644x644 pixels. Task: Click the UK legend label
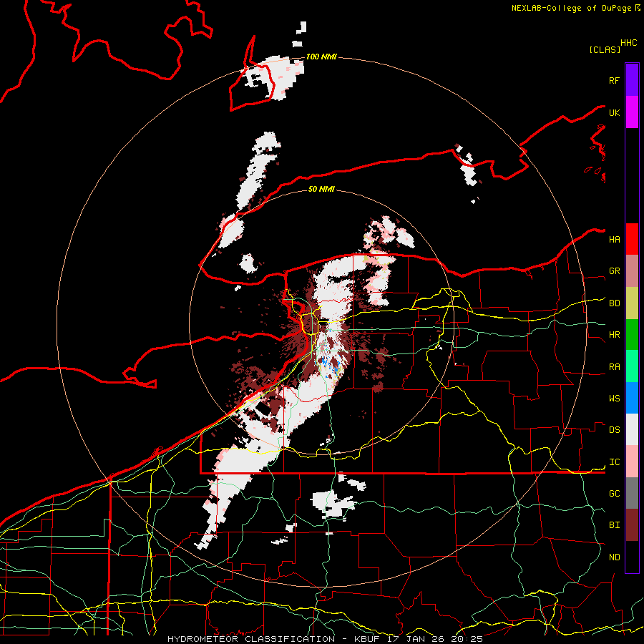click(x=614, y=113)
